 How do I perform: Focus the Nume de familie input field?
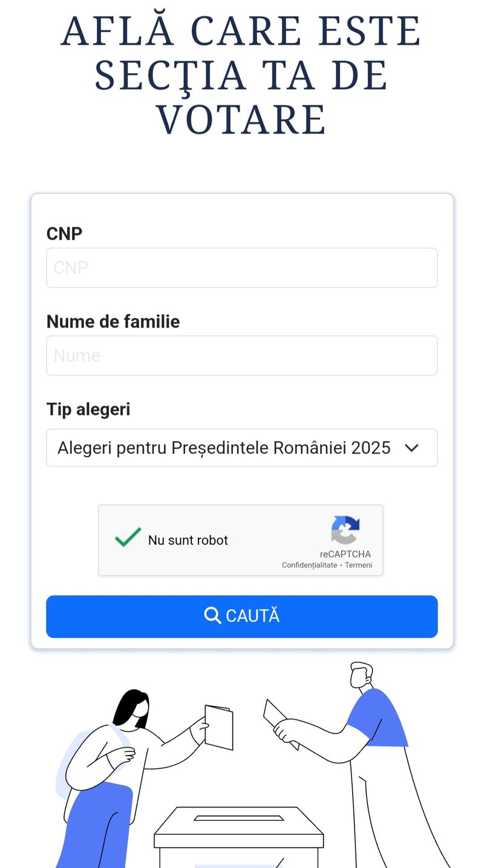coord(242,355)
